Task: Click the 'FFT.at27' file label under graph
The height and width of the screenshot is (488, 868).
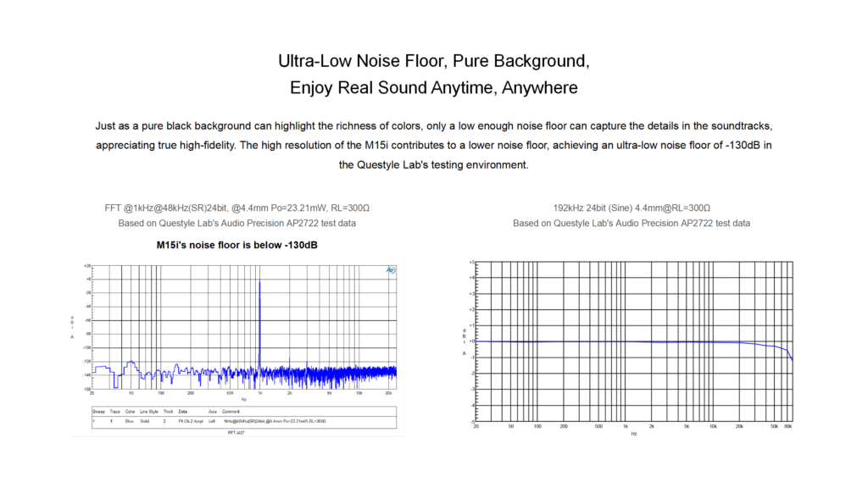Action: 237,432
